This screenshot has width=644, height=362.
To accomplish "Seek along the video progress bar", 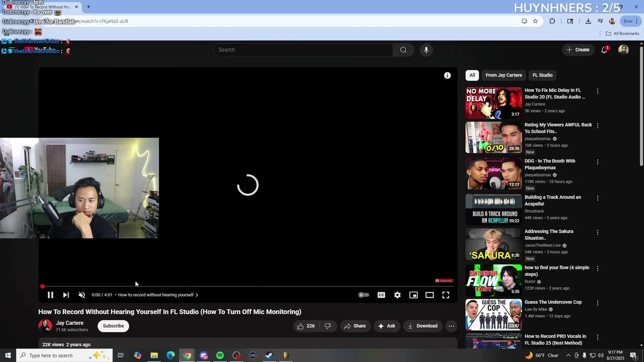I will click(x=248, y=287).
